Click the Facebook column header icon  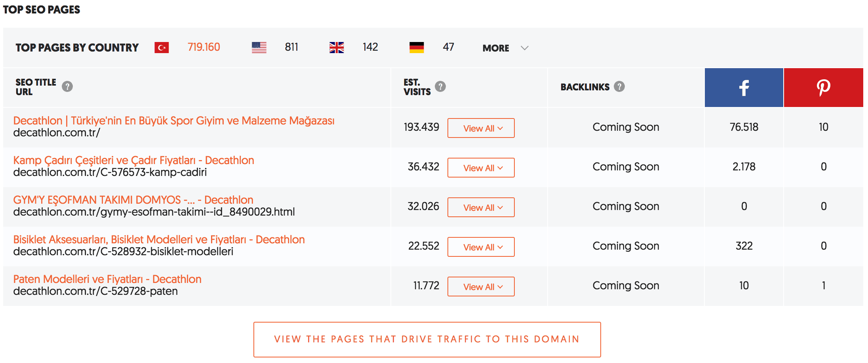(744, 88)
